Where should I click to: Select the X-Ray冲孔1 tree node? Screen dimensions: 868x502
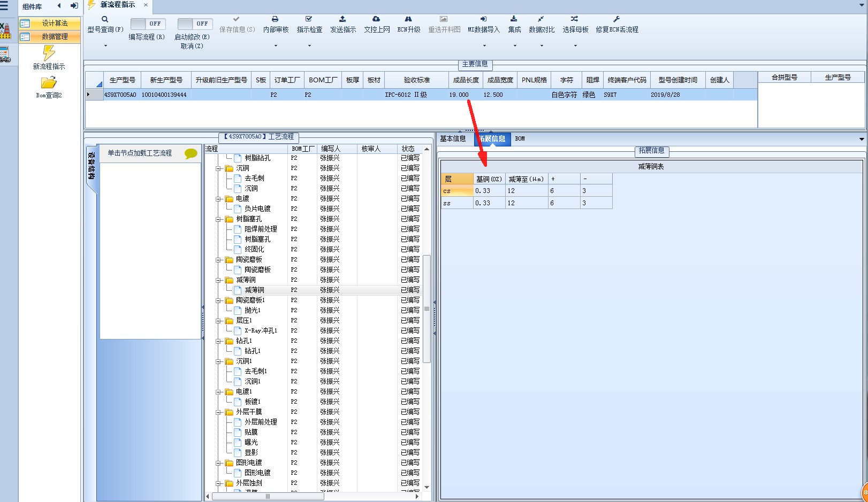(x=261, y=331)
